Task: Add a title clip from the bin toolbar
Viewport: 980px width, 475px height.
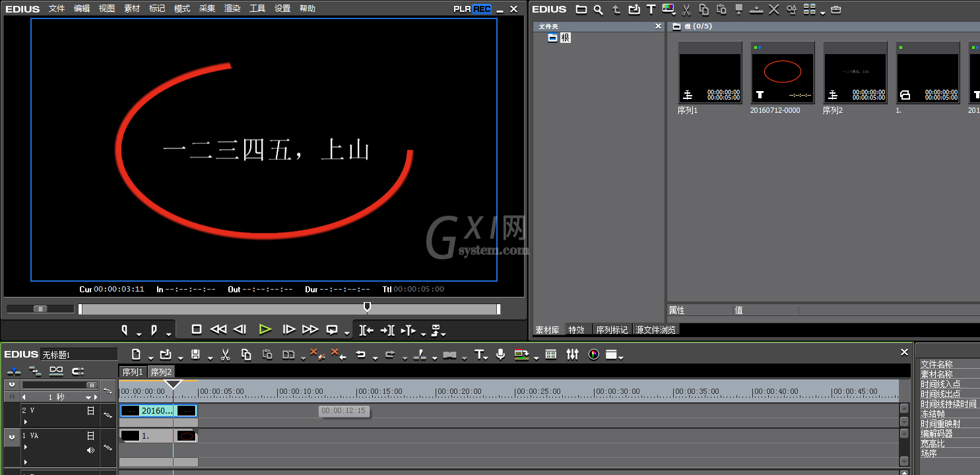Action: tap(651, 9)
